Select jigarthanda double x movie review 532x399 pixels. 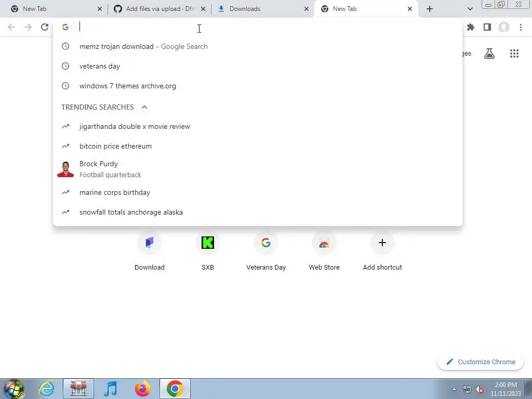click(258, 127)
